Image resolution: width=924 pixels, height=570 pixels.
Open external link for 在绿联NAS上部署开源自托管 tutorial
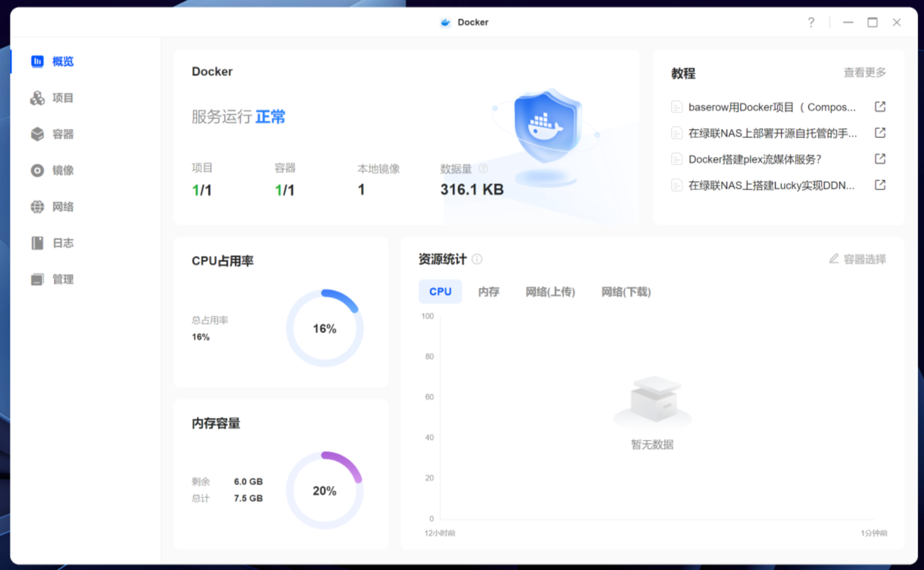pos(880,133)
